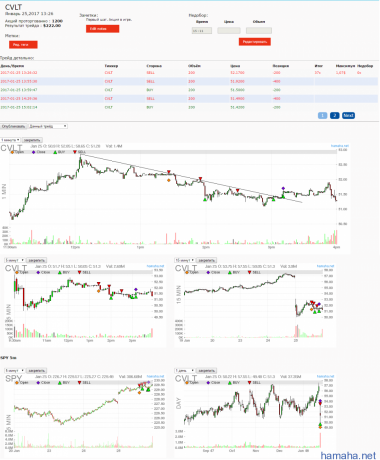Image resolution: width=380 pixels, height=460 pixels.
Task: Click the time input field in the Недобор section
Action: 202,31
